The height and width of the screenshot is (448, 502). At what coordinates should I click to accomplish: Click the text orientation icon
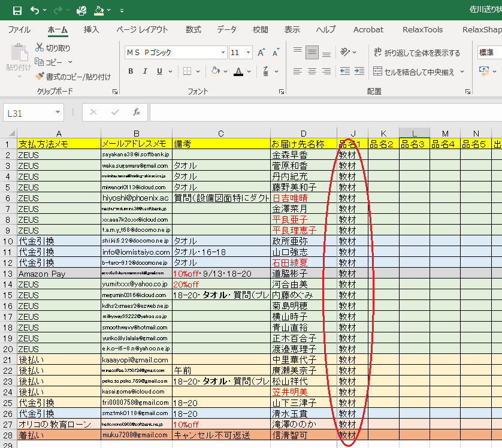click(x=345, y=53)
